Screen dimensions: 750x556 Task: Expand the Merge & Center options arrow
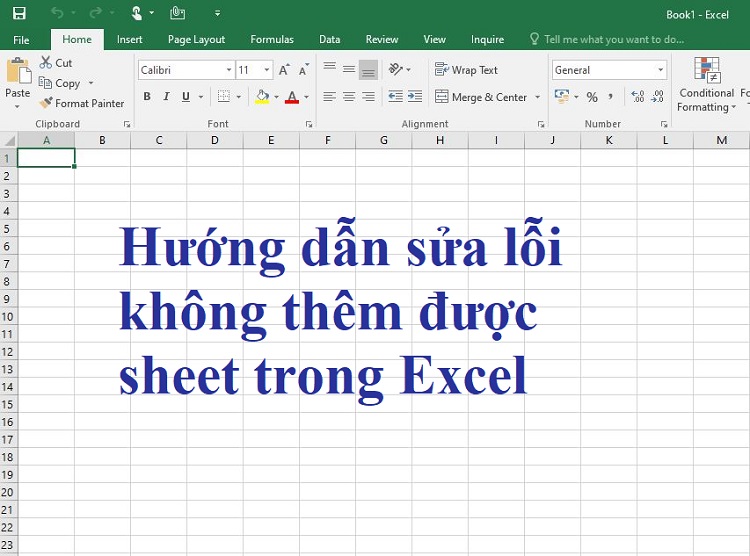538,97
